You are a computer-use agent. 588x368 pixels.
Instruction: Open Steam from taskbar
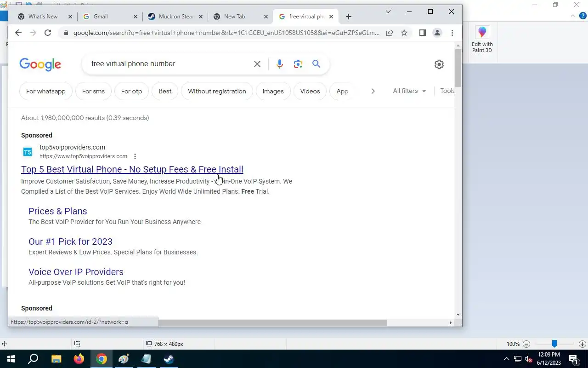(x=169, y=359)
